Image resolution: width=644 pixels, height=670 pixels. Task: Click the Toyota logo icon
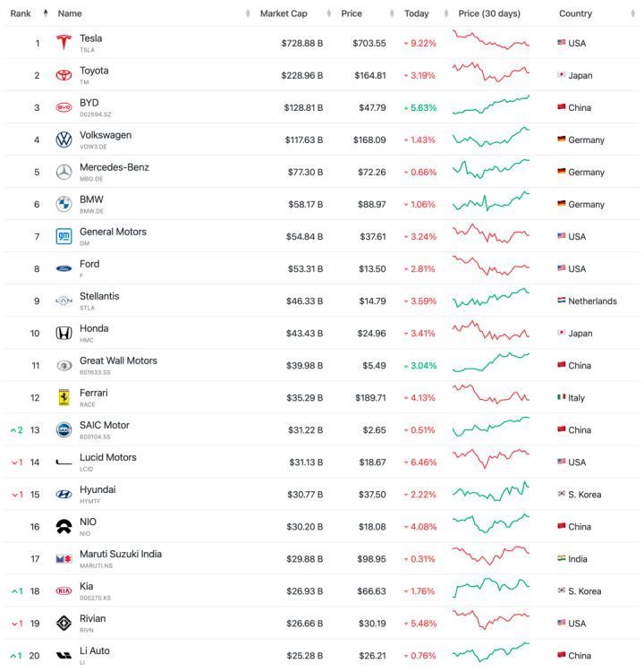point(64,75)
